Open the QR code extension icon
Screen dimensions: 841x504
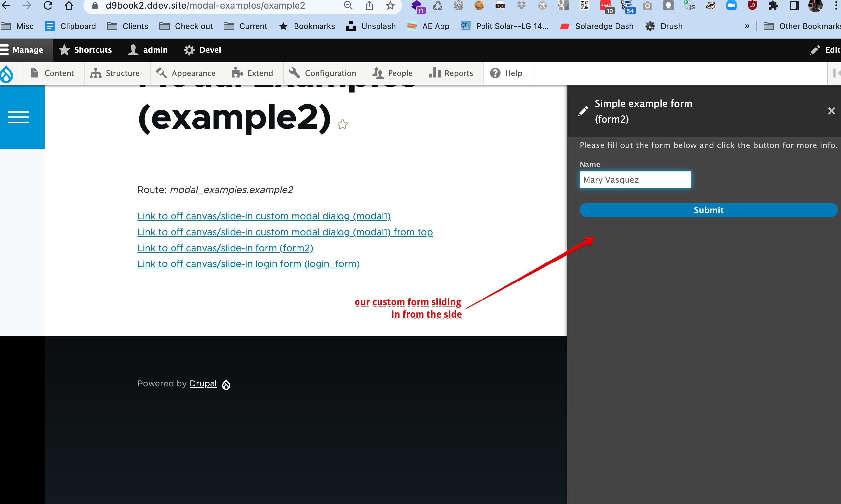(585, 5)
